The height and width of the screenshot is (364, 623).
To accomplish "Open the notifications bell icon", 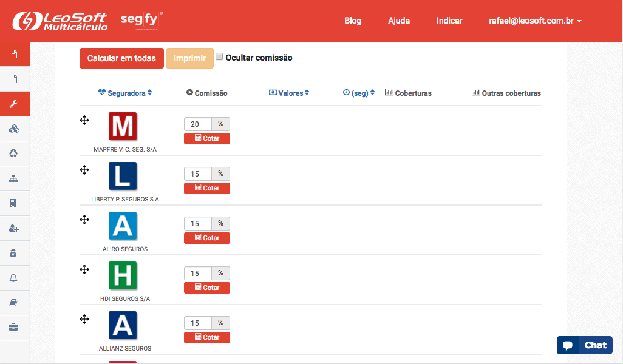I will [x=13, y=278].
